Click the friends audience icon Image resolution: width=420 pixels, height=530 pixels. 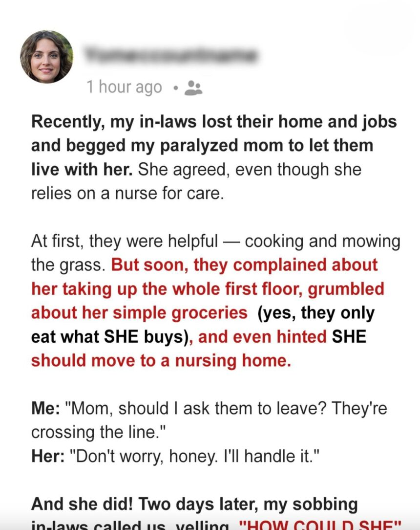pyautogui.click(x=193, y=88)
